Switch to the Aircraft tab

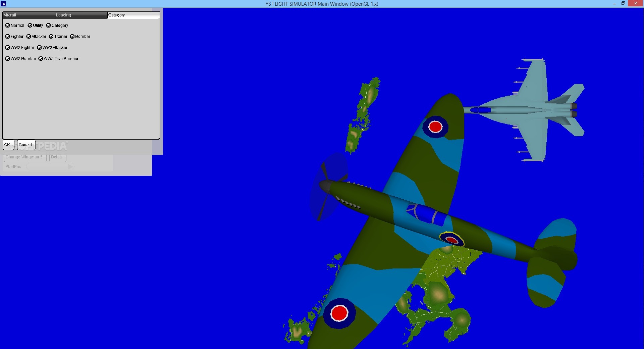pos(29,15)
